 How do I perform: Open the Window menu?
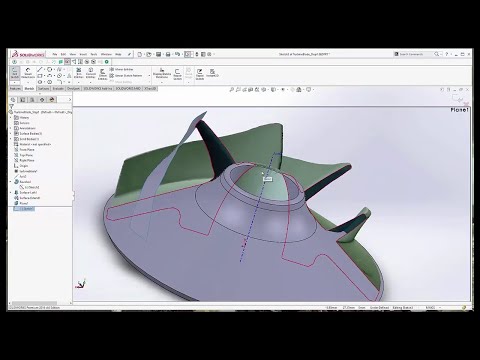click(x=106, y=54)
